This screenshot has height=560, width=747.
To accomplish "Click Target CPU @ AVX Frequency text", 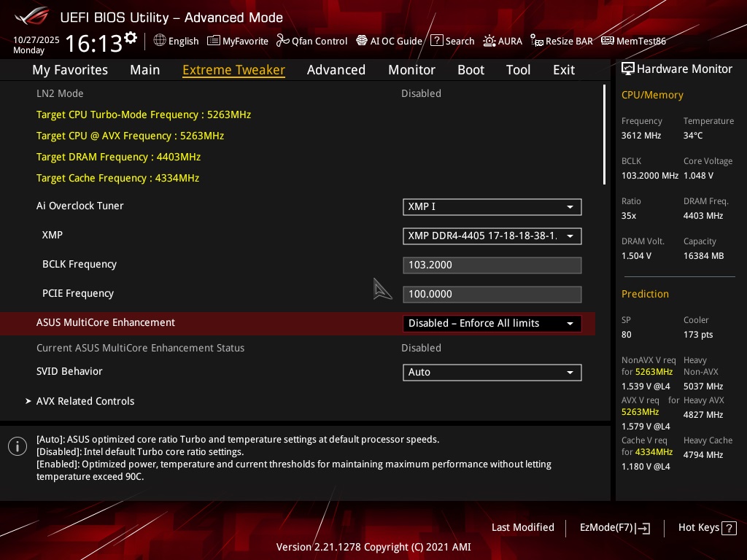I will point(130,136).
